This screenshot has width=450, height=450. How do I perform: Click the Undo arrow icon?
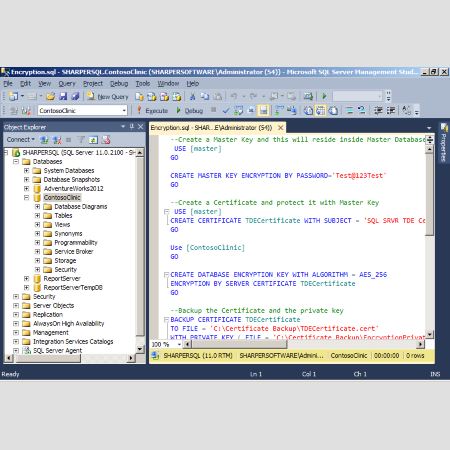[x=234, y=97]
